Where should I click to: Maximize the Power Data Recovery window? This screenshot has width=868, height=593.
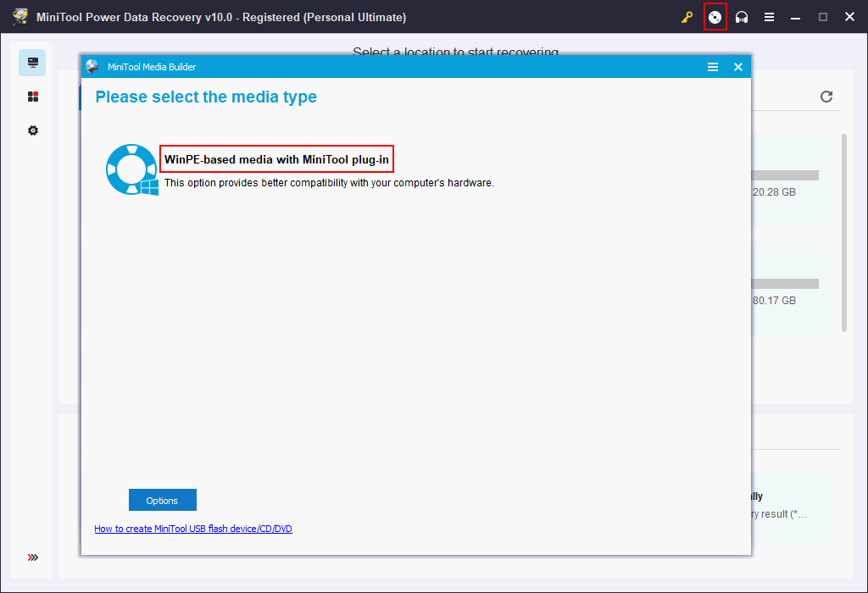click(x=823, y=17)
